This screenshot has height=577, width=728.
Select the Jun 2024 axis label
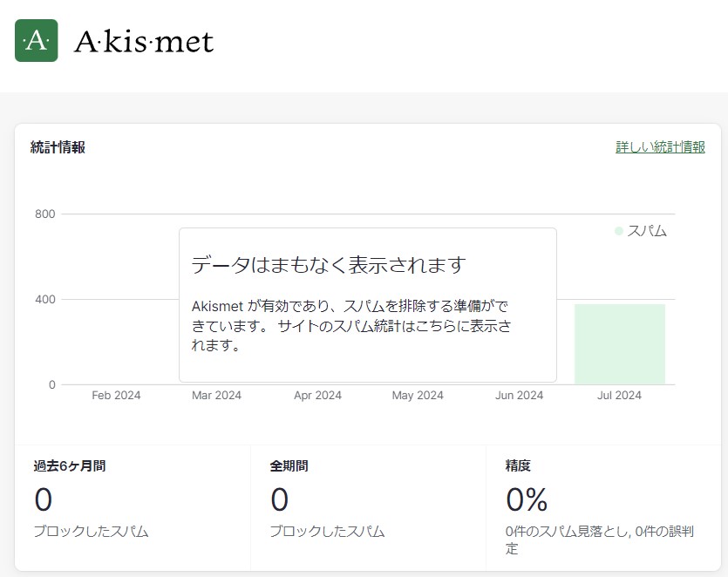point(519,396)
